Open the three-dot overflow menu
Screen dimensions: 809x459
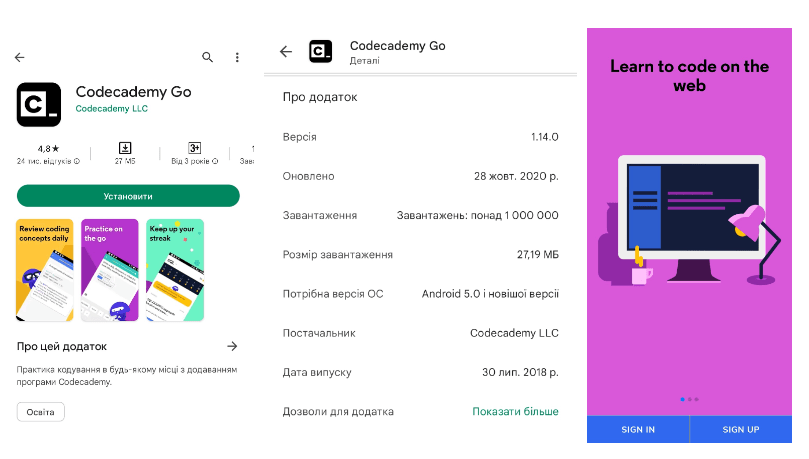pos(237,57)
